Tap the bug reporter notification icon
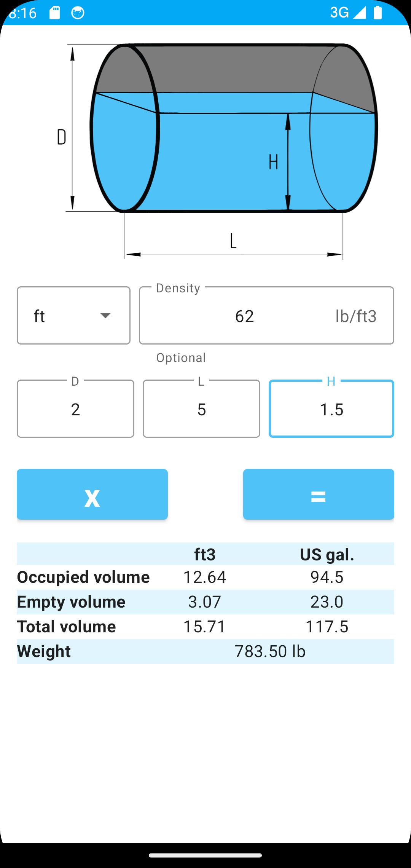411x868 pixels. 78,13
